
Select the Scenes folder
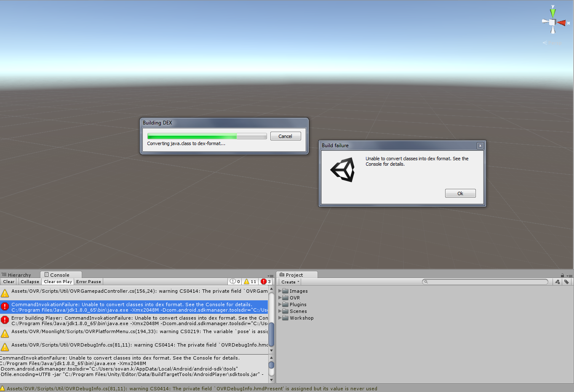(x=294, y=311)
